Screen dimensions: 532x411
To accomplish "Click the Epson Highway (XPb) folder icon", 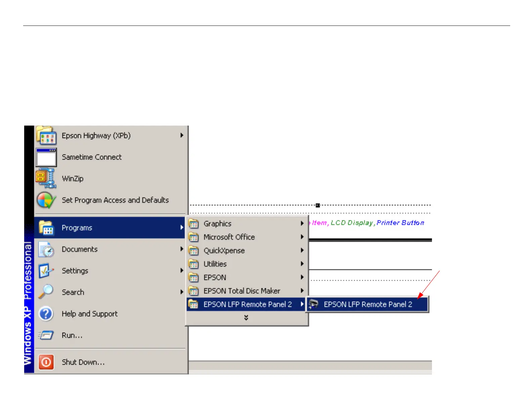I will coord(46,135).
